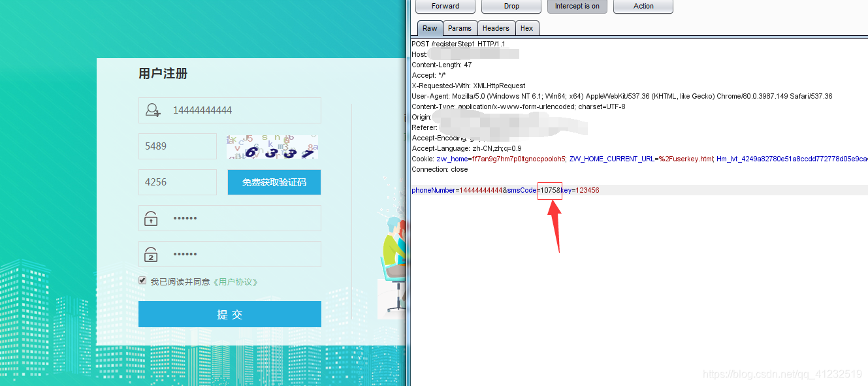Click the Cookie header line

[x=639, y=159]
